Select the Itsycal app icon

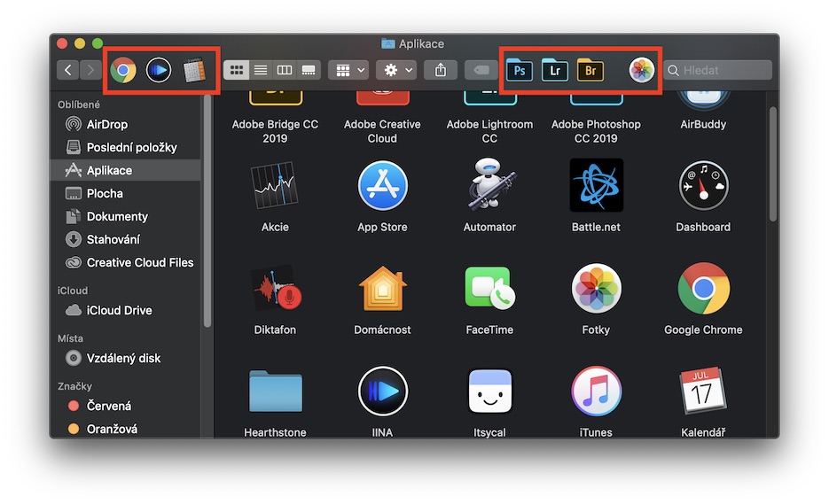[x=490, y=392]
